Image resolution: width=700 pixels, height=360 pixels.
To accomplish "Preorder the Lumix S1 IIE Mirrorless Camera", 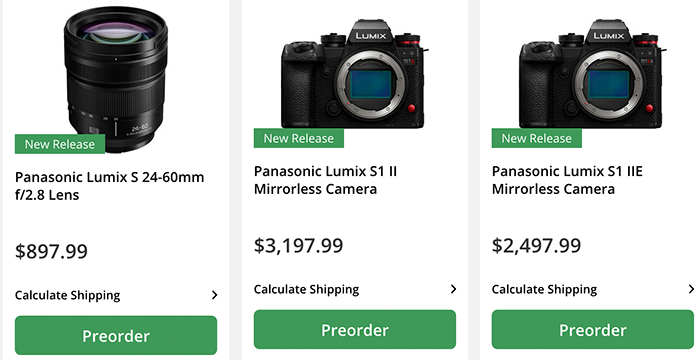I will [x=593, y=330].
